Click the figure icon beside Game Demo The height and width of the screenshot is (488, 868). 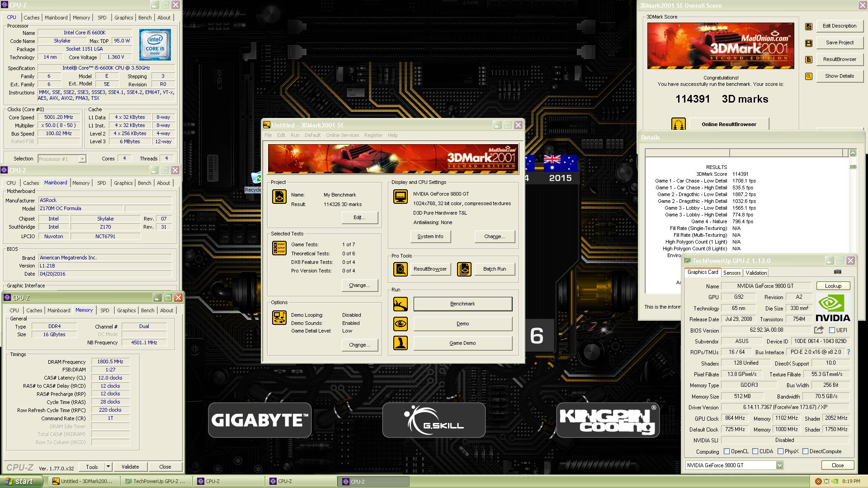pyautogui.click(x=400, y=343)
